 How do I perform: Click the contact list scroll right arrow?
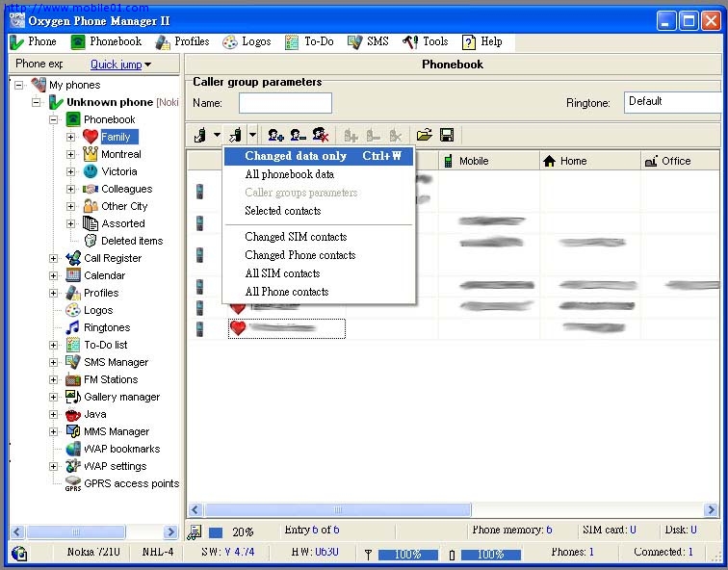pyautogui.click(x=711, y=509)
